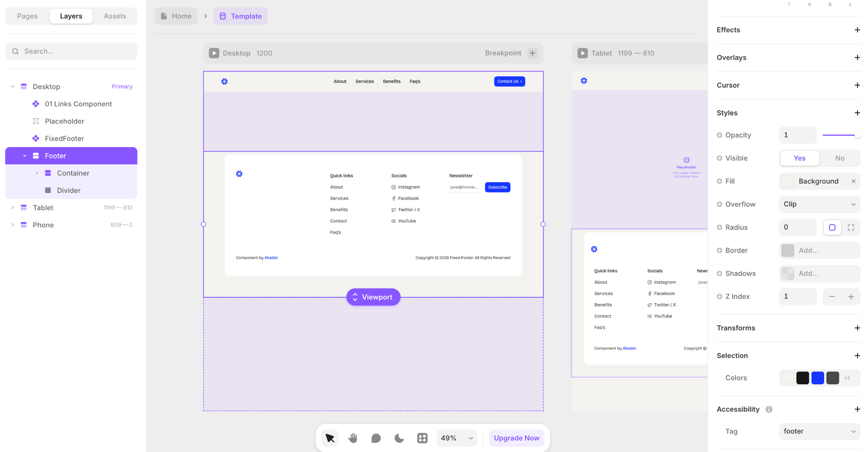Toggle dark mode moon icon
868x452 pixels.
point(399,438)
